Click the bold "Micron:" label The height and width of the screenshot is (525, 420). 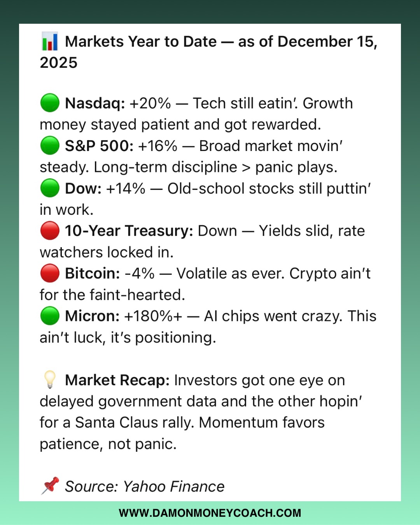[92, 316]
